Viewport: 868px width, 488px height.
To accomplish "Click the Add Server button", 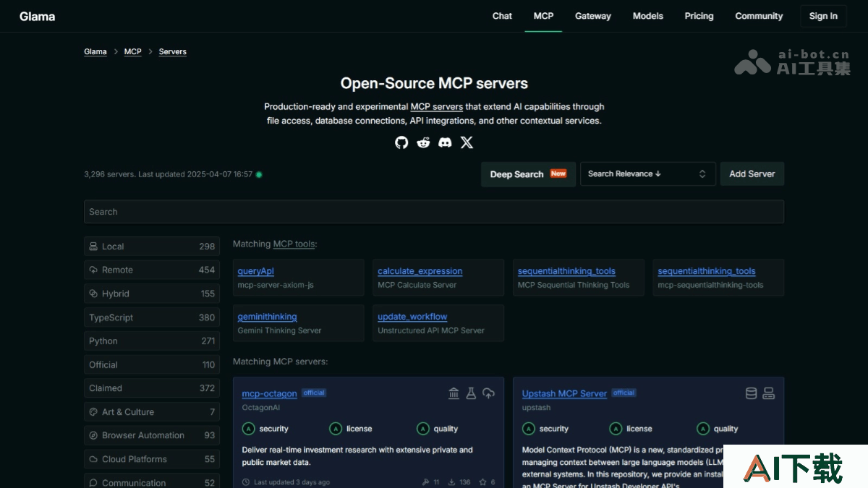I will click(752, 174).
